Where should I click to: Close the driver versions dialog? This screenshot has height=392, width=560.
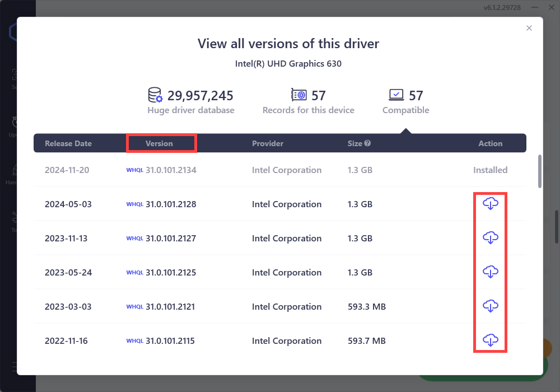(529, 29)
